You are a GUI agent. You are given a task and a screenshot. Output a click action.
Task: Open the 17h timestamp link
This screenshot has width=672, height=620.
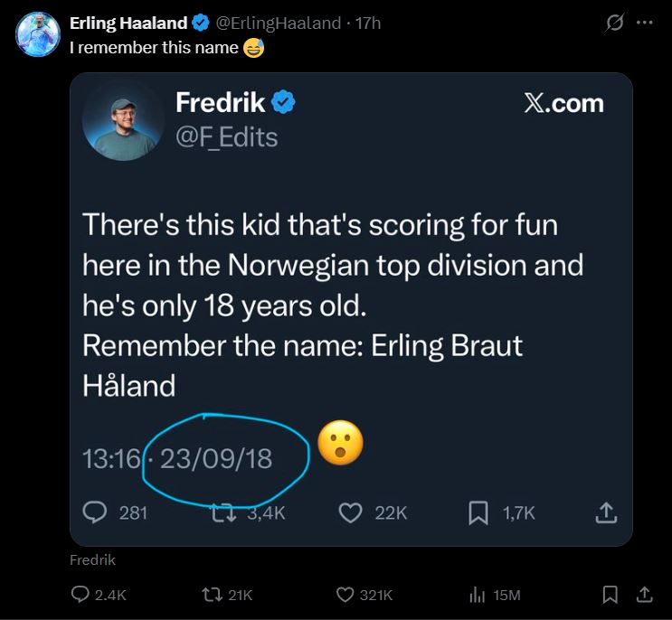(369, 23)
